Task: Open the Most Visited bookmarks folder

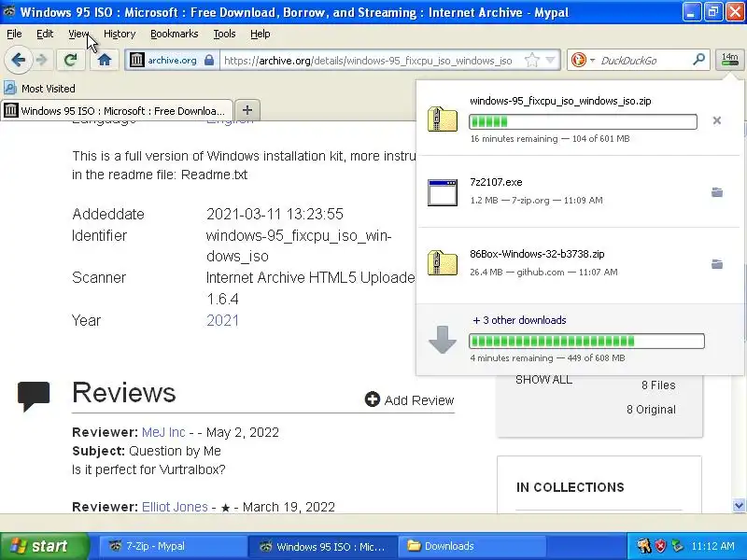Action: pos(39,89)
